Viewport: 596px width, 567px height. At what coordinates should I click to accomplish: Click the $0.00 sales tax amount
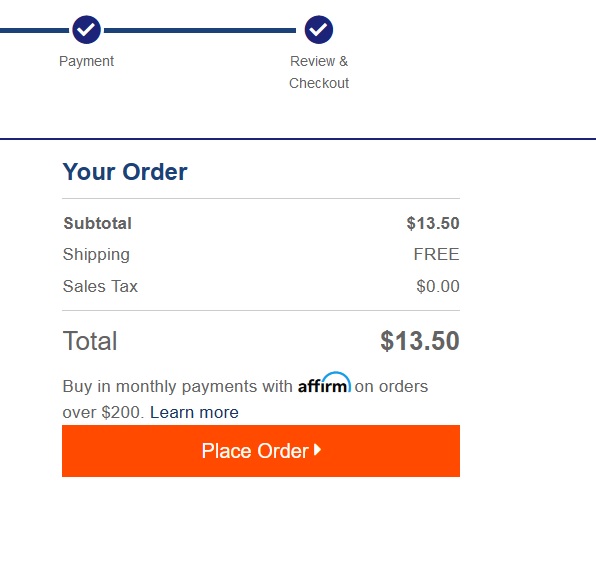438,286
